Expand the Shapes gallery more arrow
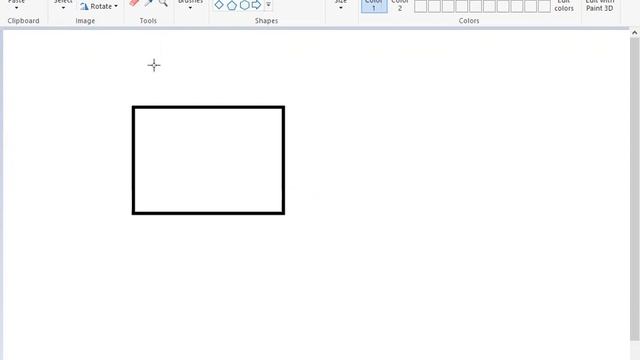Screen dimensions: 640x360 tap(268, 5)
